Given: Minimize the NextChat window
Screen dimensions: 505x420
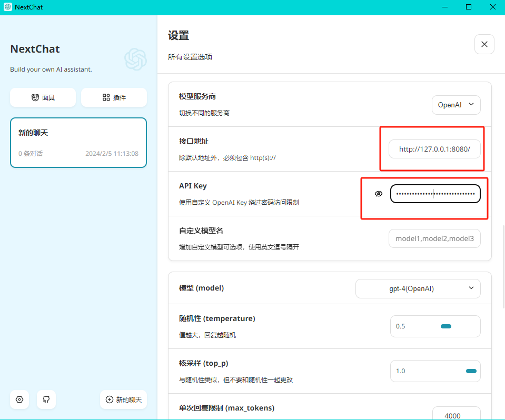Looking at the screenshot, I should 445,7.
